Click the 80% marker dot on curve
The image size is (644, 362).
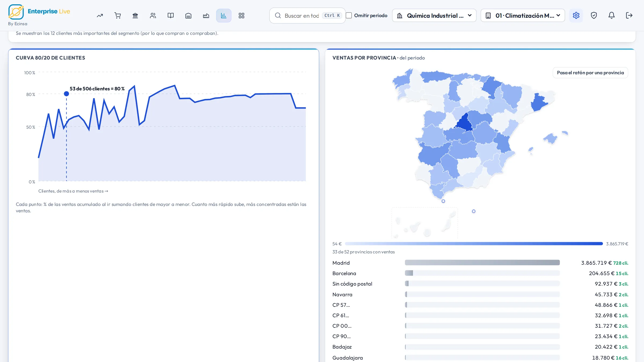pyautogui.click(x=67, y=94)
